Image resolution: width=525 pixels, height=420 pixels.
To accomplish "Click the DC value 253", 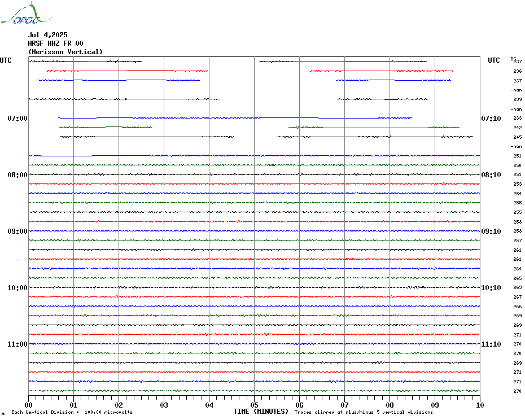I will click(518, 184).
